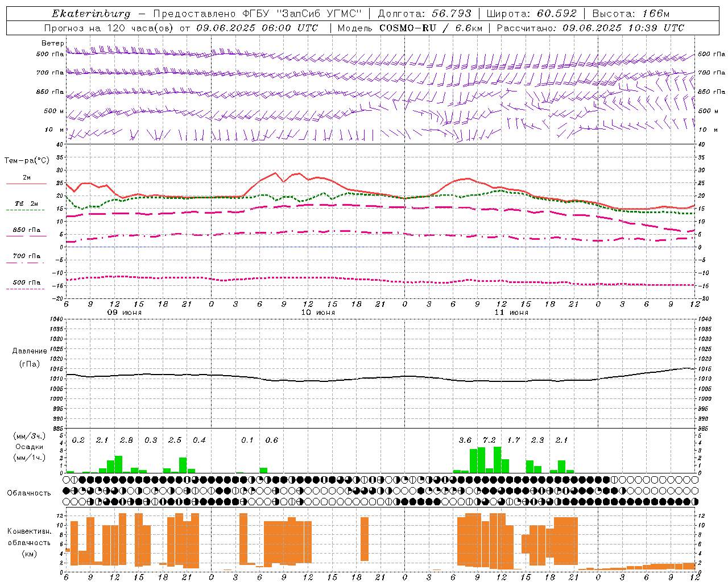Click the 'Высота: 166м' elevation text
Screen dimensions: 728x582
pos(631,14)
